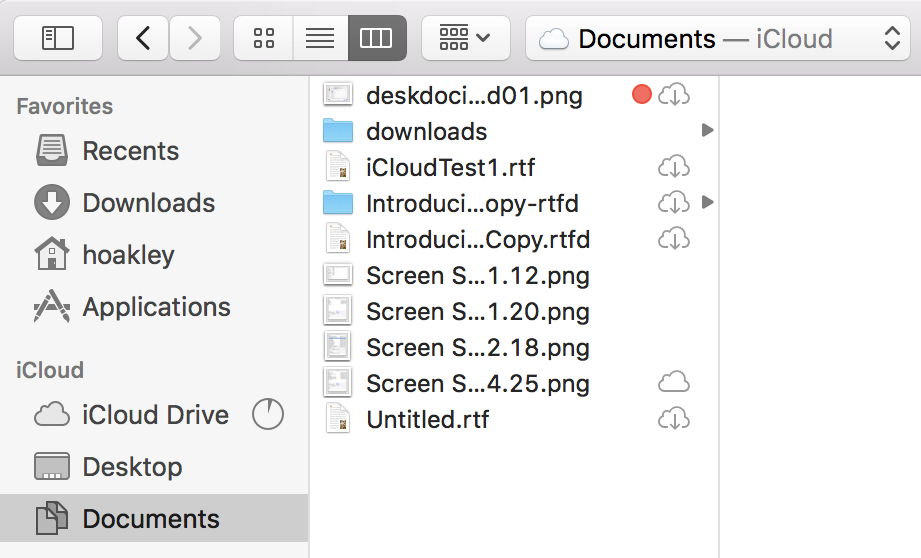This screenshot has height=558, width=921.
Task: Select iCloud Drive in the sidebar
Action: (x=155, y=415)
